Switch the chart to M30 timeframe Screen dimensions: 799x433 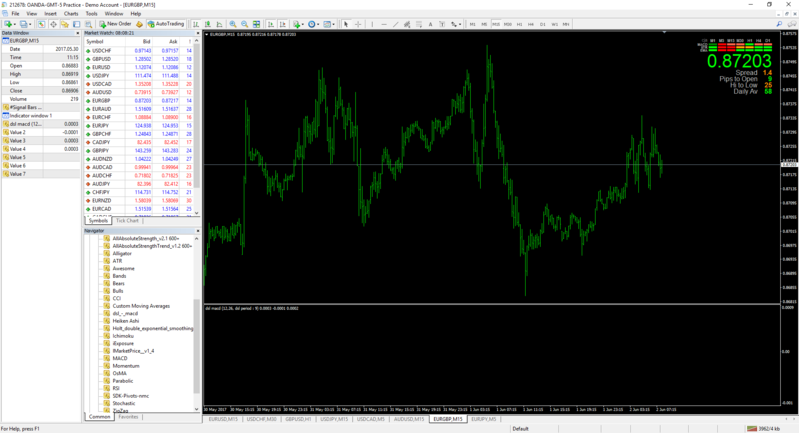click(508, 24)
